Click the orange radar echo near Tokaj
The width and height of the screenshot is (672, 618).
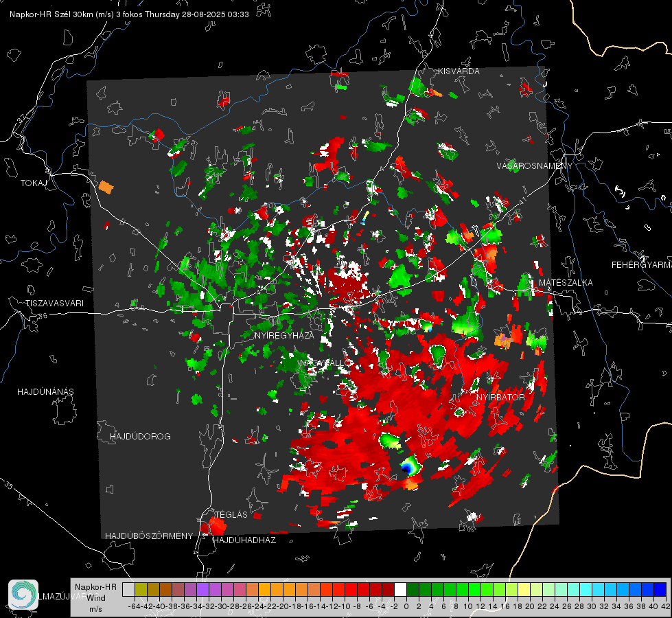tap(106, 187)
